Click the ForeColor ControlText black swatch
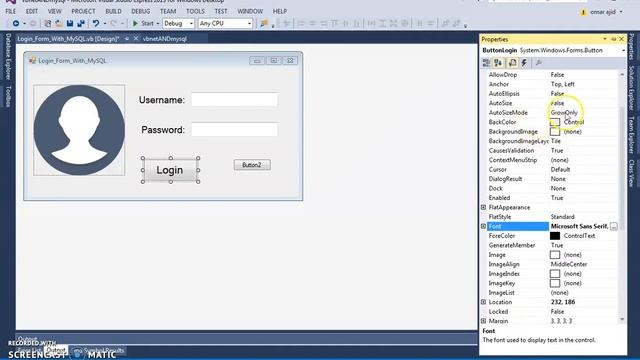 (x=555, y=236)
